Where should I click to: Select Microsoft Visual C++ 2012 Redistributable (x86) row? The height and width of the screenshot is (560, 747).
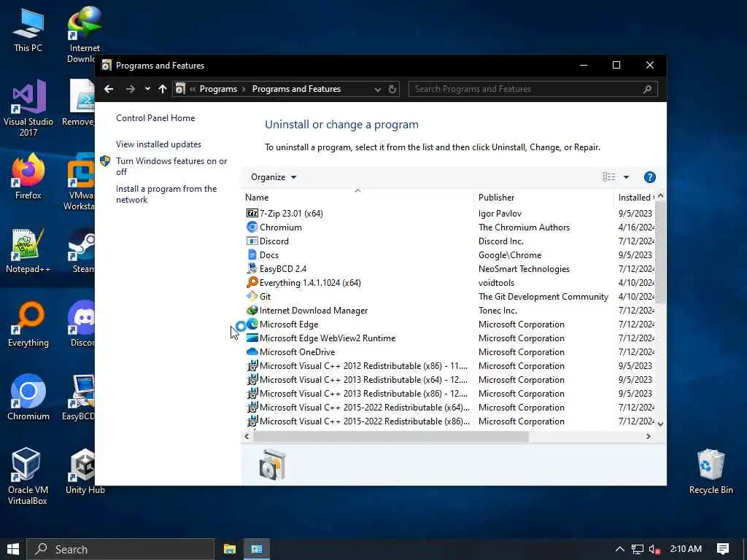[x=449, y=366]
